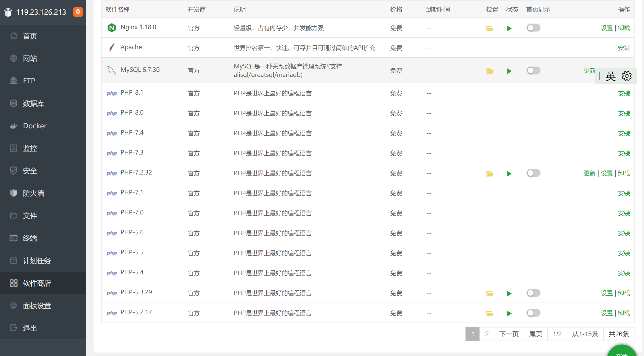Click 卸载 for Nginx 1.18.0
This screenshot has width=644, height=356.
coord(624,28)
